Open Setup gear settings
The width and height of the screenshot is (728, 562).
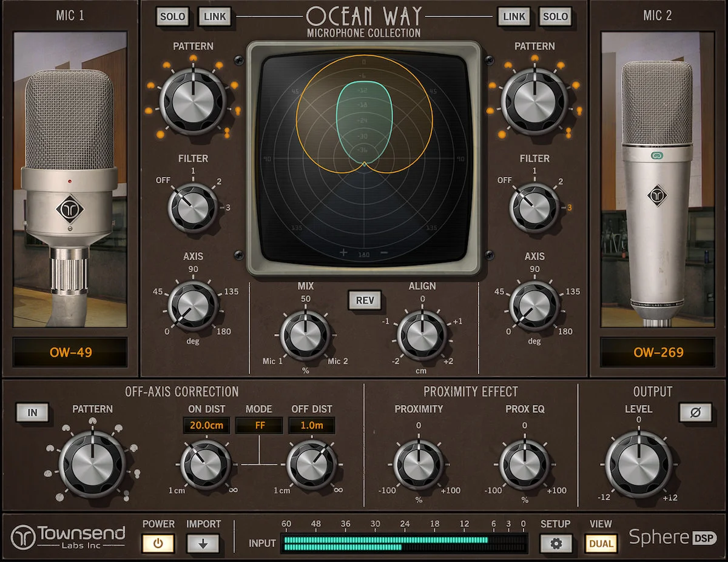click(556, 543)
